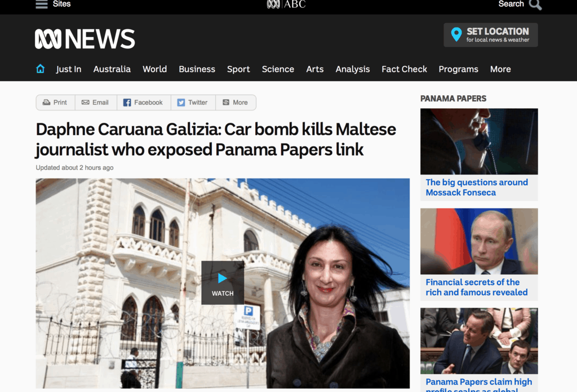
Task: Share article on Twitter
Action: pos(193,103)
